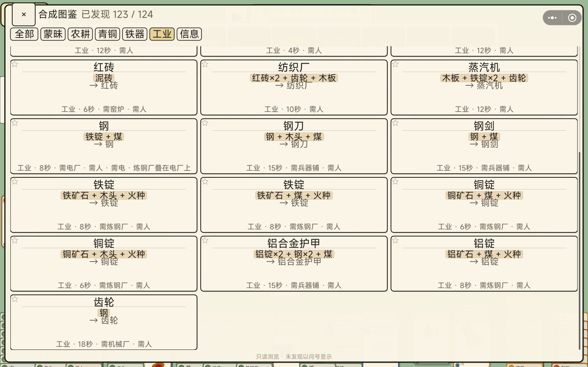Close the 合成图鉴 panel
Image resolution: width=588 pixels, height=367 pixels.
click(24, 14)
